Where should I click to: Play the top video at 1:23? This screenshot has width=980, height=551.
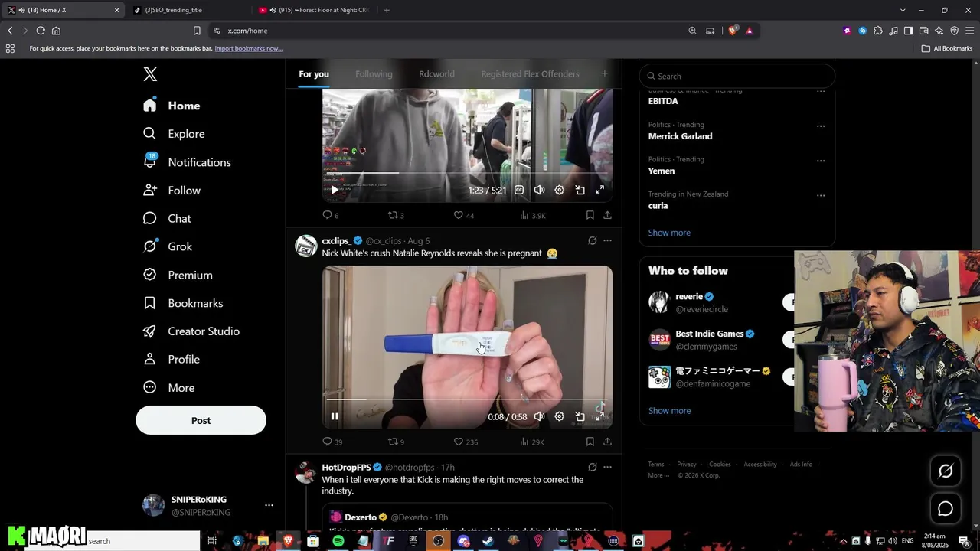(x=335, y=190)
